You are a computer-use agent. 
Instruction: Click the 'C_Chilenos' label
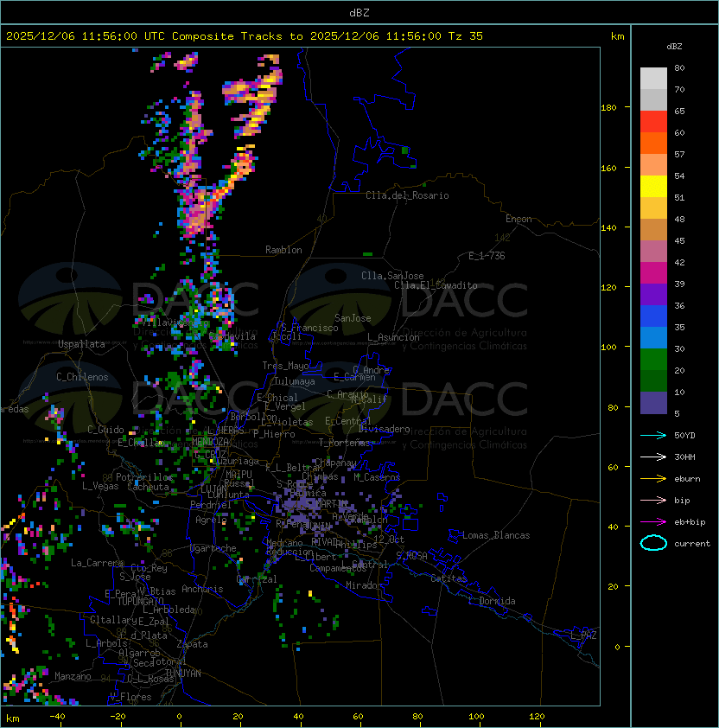[82, 377]
